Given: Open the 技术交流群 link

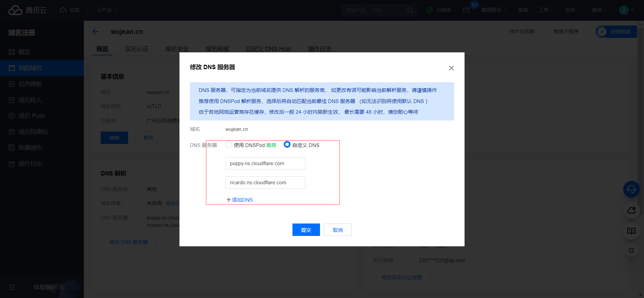Looking at the screenshot, I should click(522, 32).
